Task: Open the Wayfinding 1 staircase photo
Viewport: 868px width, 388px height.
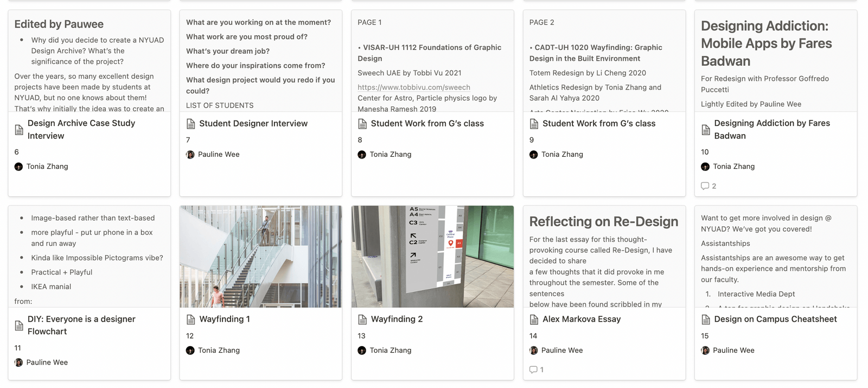Action: 260,256
